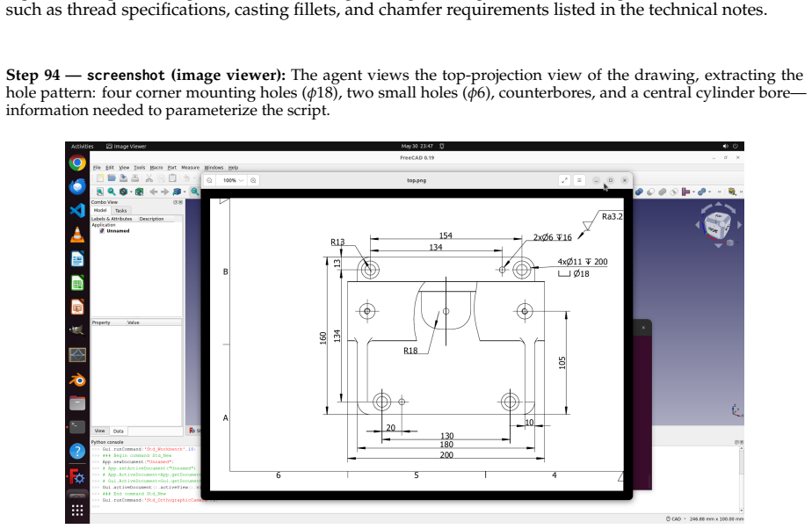Open the Windows menu in FreeCAD
The image size is (812, 529).
[214, 168]
